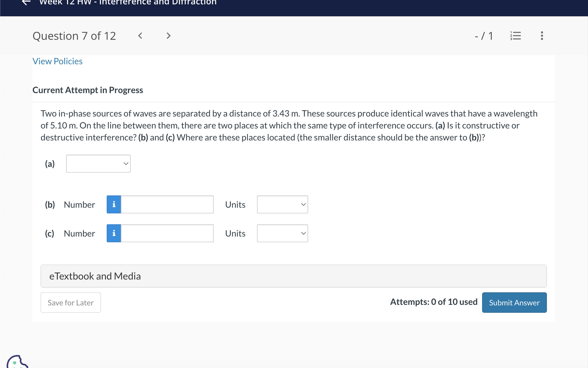Open the Units dropdown for part (c)
588x368 pixels.
click(282, 233)
